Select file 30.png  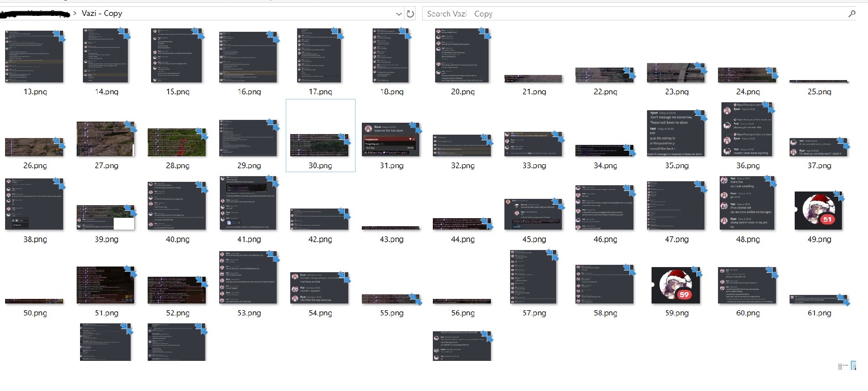click(320, 135)
